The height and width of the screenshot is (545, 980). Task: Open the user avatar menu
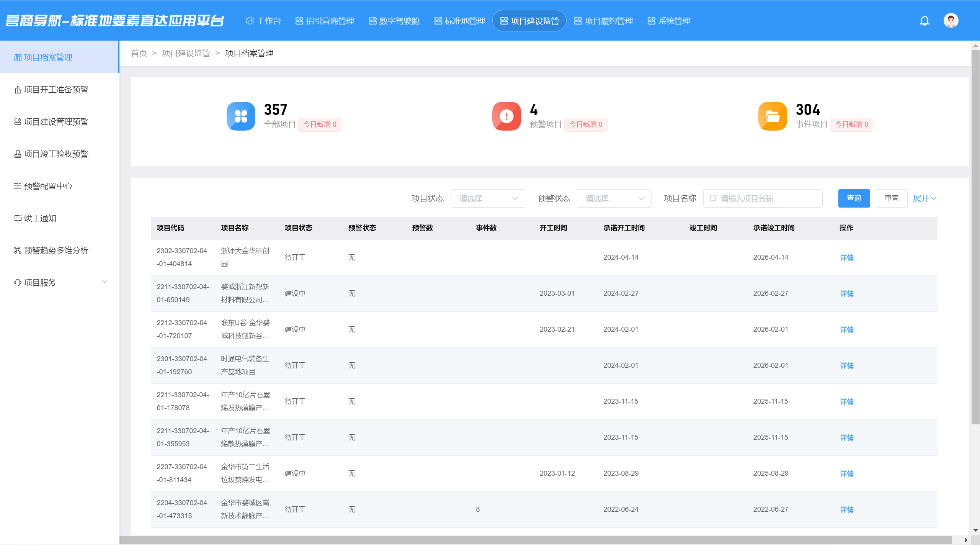951,21
